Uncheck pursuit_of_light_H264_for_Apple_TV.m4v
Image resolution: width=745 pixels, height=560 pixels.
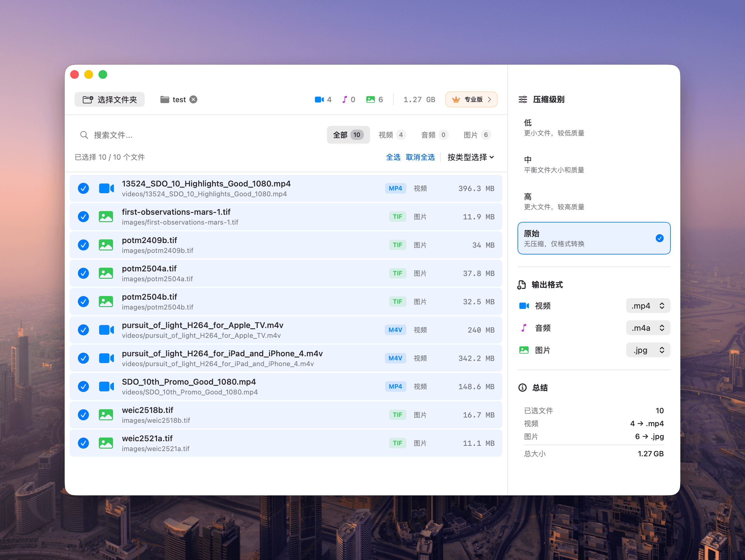(83, 330)
